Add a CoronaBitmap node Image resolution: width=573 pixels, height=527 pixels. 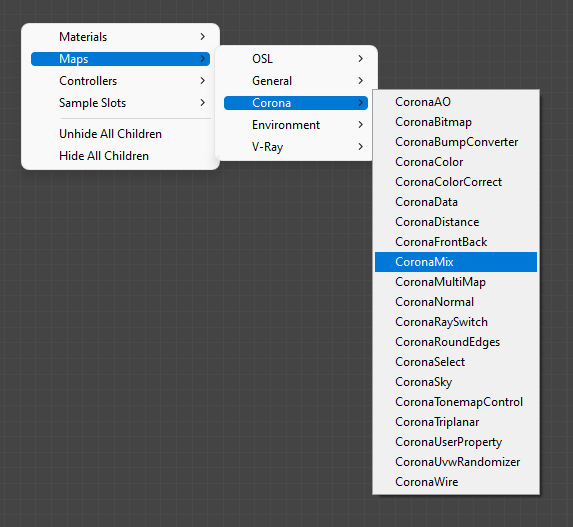pyautogui.click(x=456, y=122)
